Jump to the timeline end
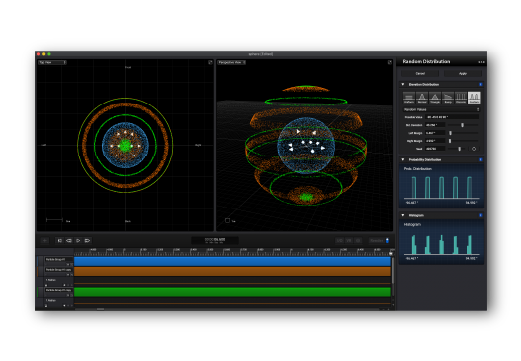 (87, 240)
